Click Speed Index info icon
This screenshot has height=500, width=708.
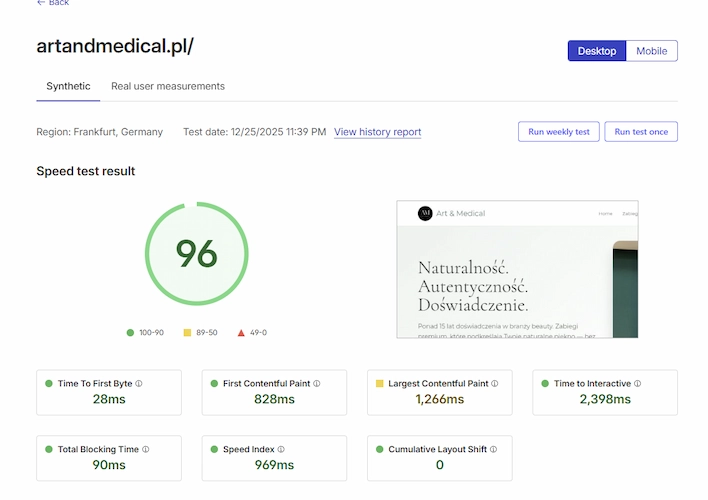(x=281, y=449)
